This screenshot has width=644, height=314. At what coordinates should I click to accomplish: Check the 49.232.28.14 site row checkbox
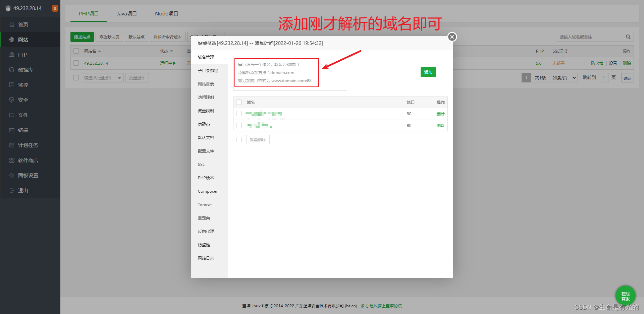(76, 63)
